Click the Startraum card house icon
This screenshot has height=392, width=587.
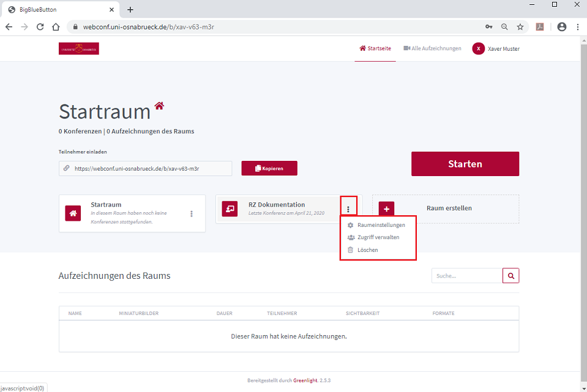click(x=73, y=213)
